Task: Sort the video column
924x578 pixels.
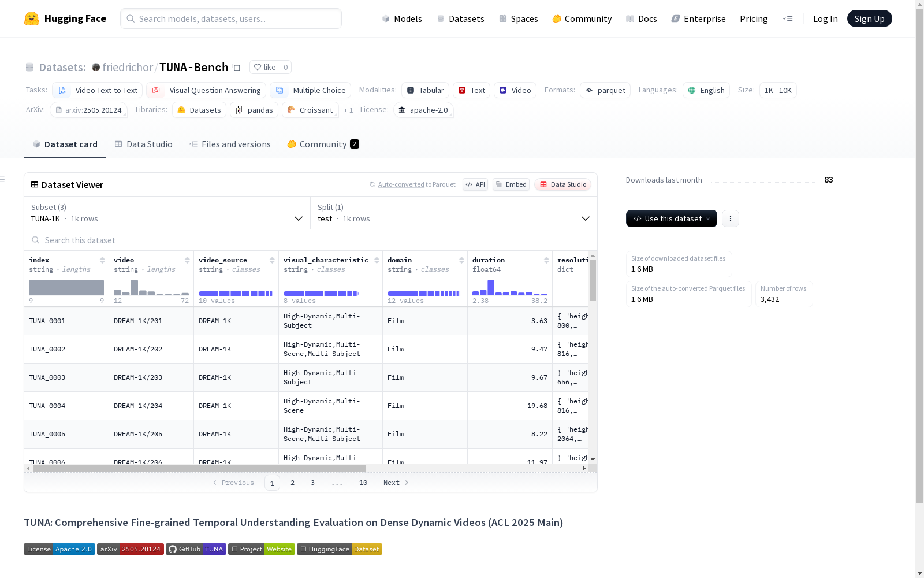Action: point(187,260)
